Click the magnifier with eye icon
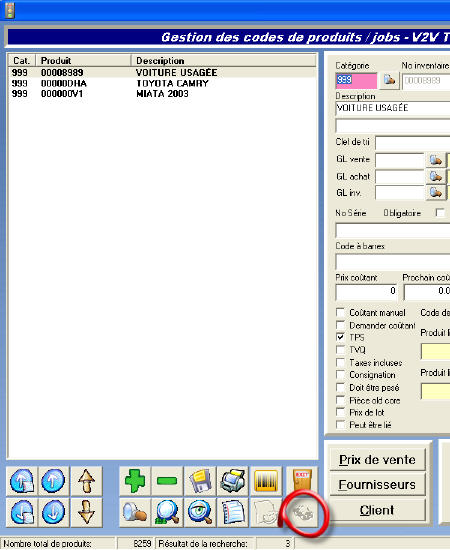This screenshot has width=450, height=550. click(x=200, y=512)
